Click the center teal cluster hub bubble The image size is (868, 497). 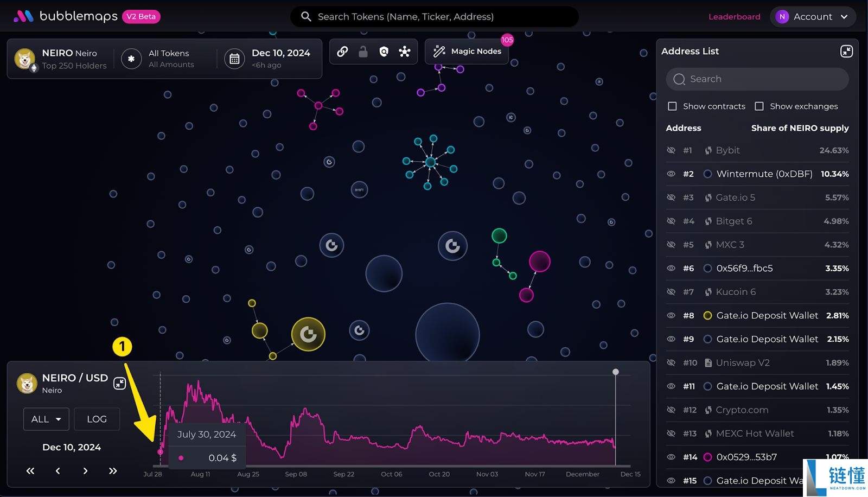coord(431,162)
